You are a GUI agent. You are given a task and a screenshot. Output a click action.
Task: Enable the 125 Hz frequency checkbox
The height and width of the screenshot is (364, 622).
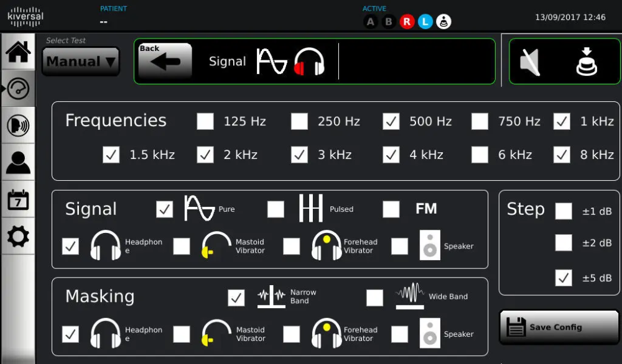pyautogui.click(x=205, y=121)
